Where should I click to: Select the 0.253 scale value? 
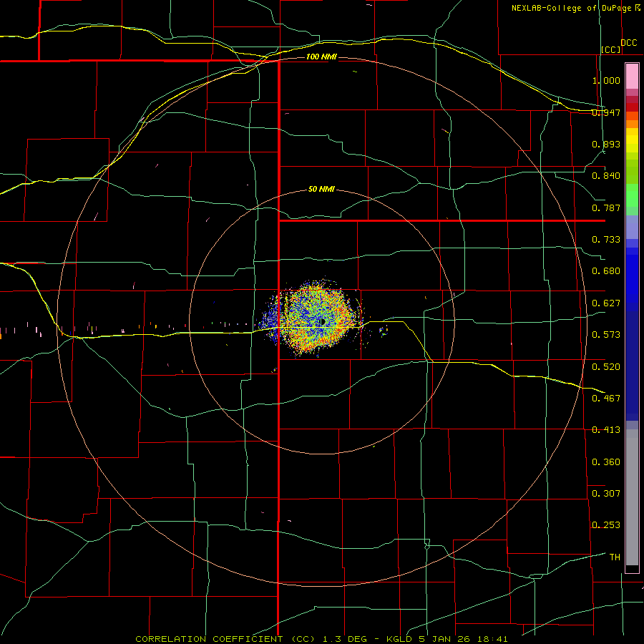pos(606,525)
